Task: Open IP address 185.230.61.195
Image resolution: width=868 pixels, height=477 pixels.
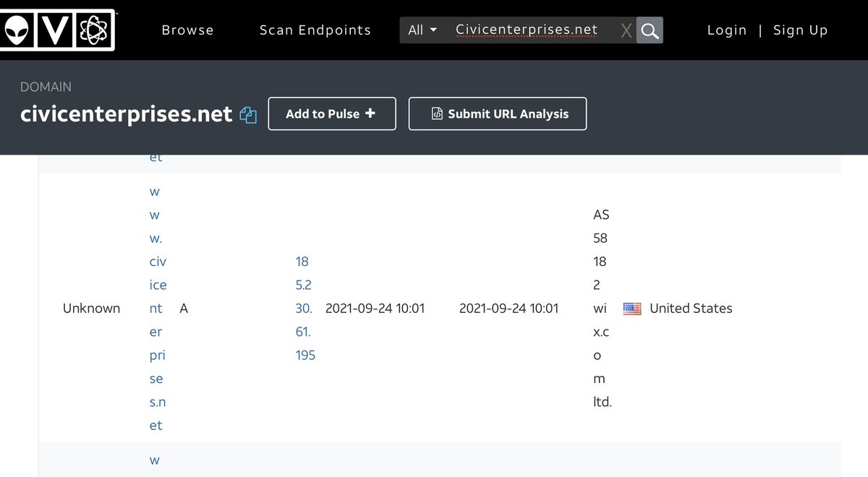Action: coord(304,309)
